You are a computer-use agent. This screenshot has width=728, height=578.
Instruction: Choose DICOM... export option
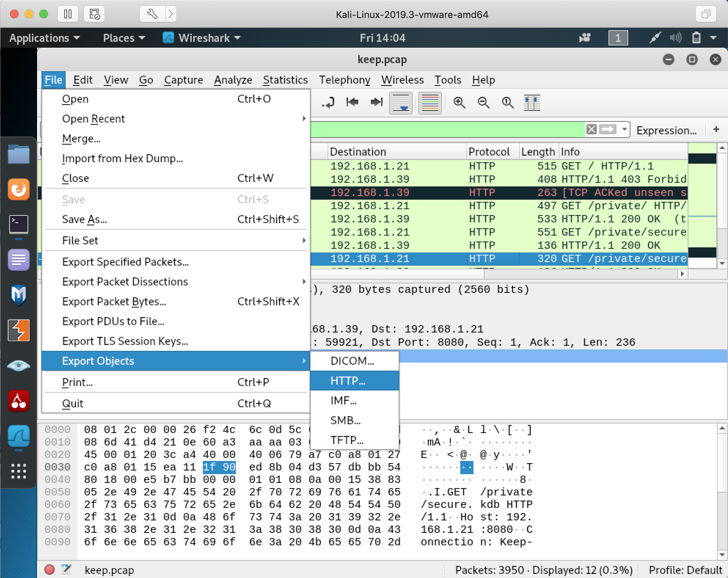point(355,361)
